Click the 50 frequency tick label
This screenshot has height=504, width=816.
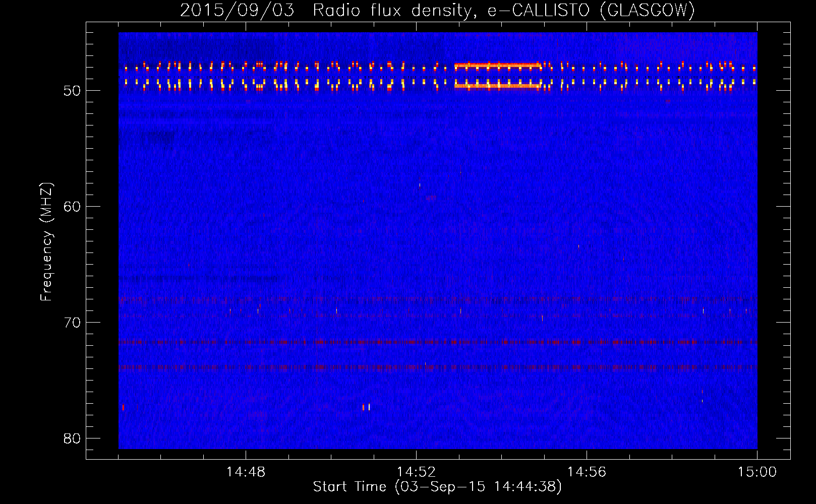[x=72, y=91]
